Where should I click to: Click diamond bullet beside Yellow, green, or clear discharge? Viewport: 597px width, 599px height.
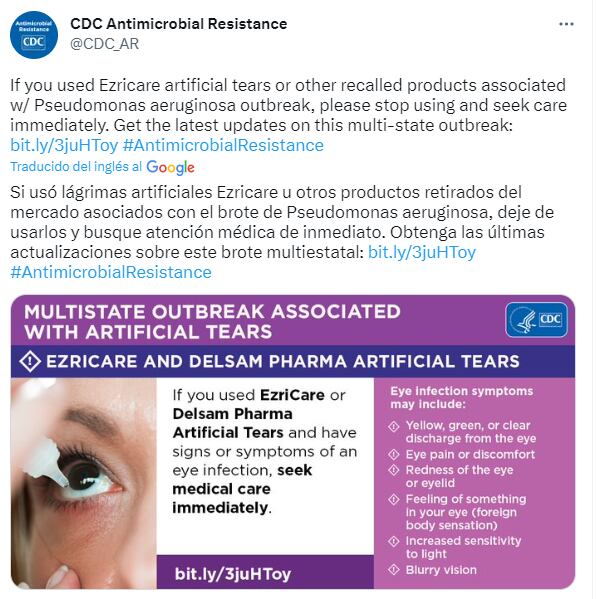(x=394, y=426)
